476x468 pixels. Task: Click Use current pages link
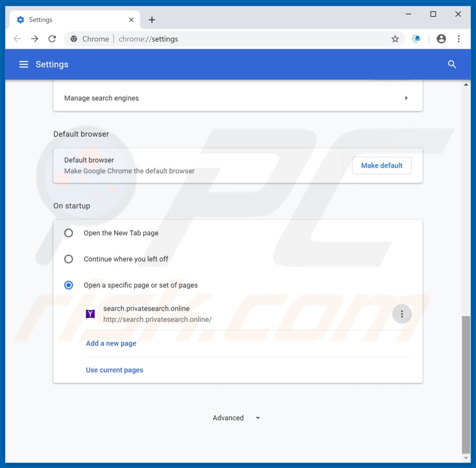pos(114,370)
